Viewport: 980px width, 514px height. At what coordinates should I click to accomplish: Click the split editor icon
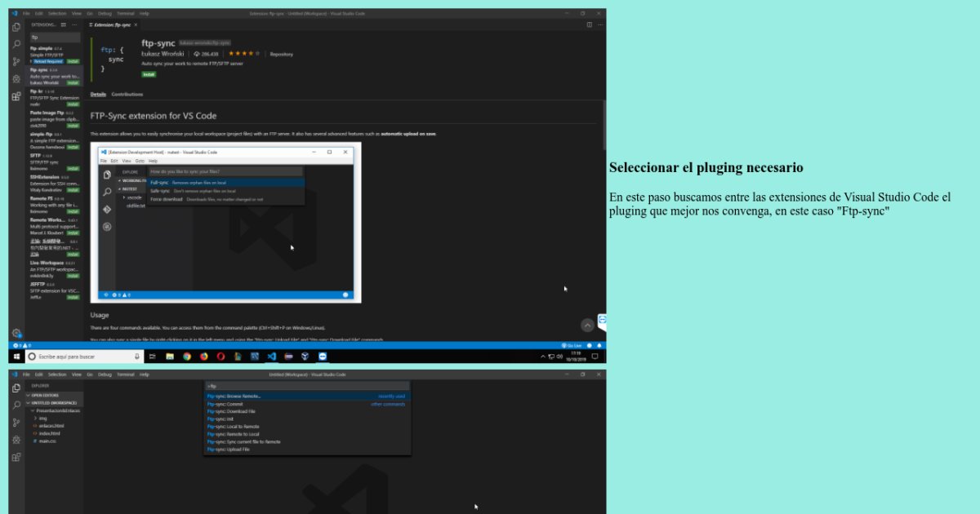tap(590, 24)
